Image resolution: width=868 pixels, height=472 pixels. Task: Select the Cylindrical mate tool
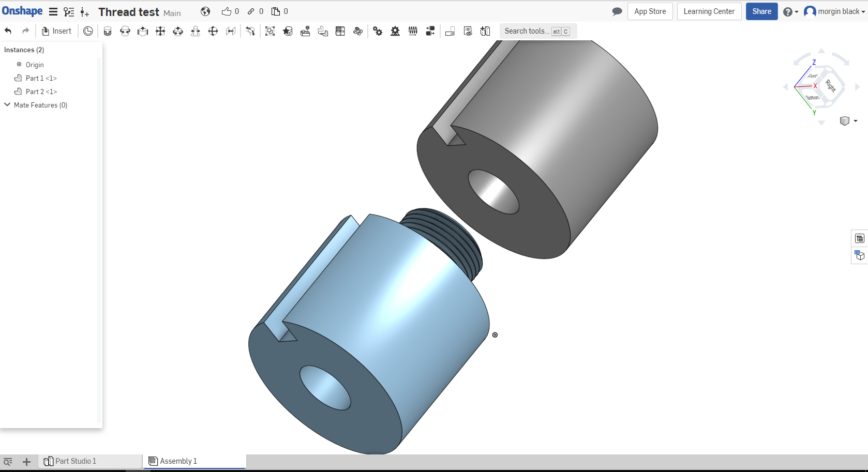(178, 31)
